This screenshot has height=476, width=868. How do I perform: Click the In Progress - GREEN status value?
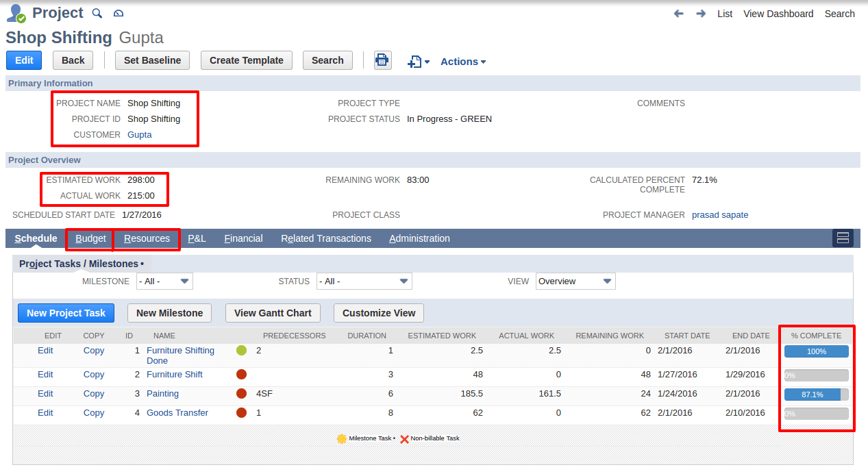[x=449, y=119]
